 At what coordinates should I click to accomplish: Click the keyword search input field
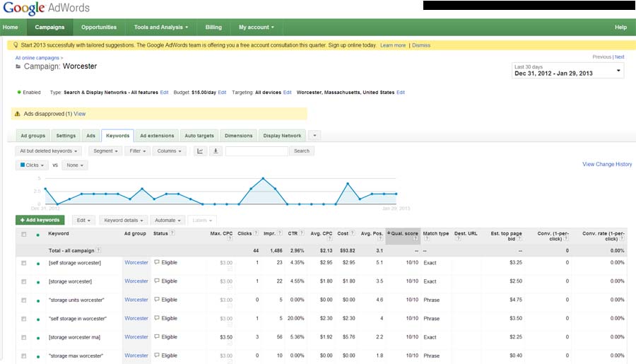(x=257, y=151)
